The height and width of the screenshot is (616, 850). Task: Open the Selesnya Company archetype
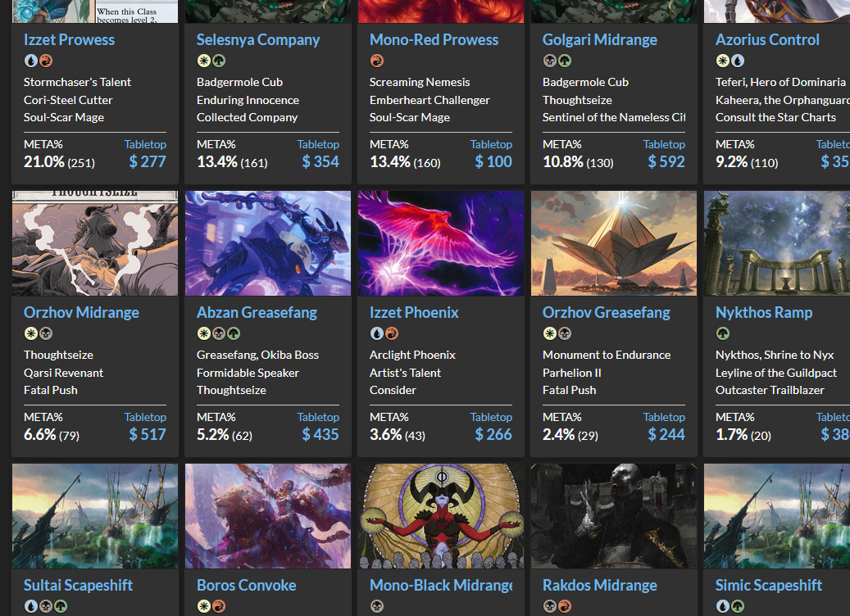(x=258, y=39)
